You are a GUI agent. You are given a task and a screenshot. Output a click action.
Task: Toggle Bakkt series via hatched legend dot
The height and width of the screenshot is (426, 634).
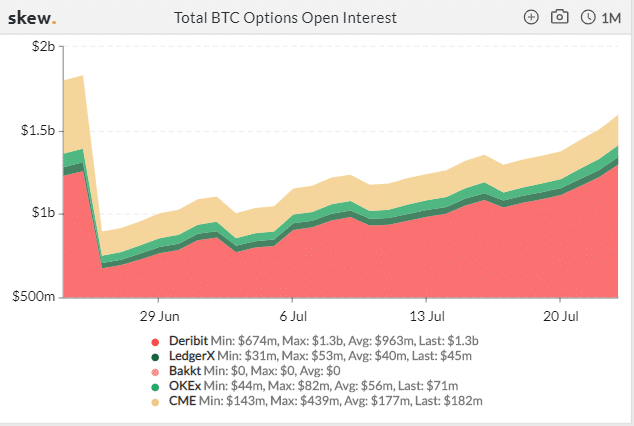[x=155, y=372]
